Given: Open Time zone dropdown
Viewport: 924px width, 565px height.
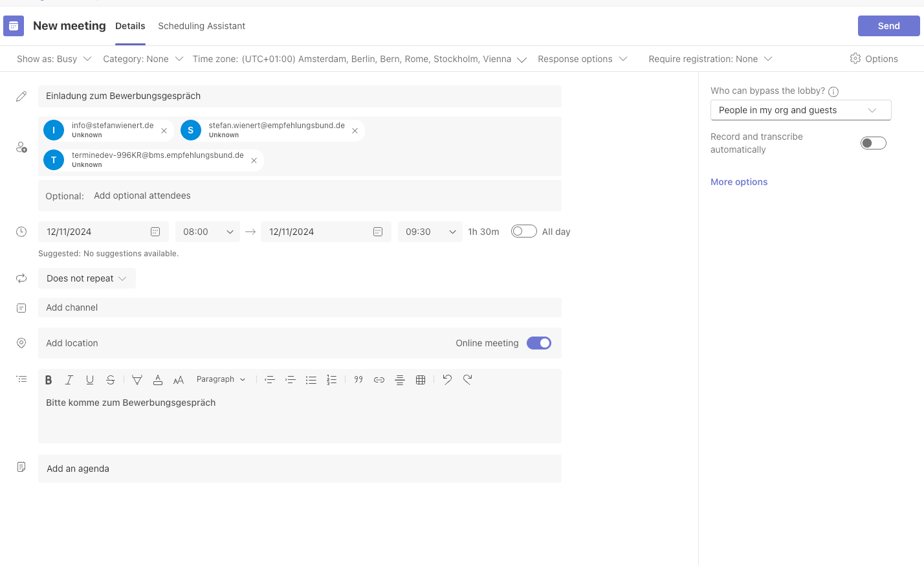Looking at the screenshot, I should click(360, 59).
